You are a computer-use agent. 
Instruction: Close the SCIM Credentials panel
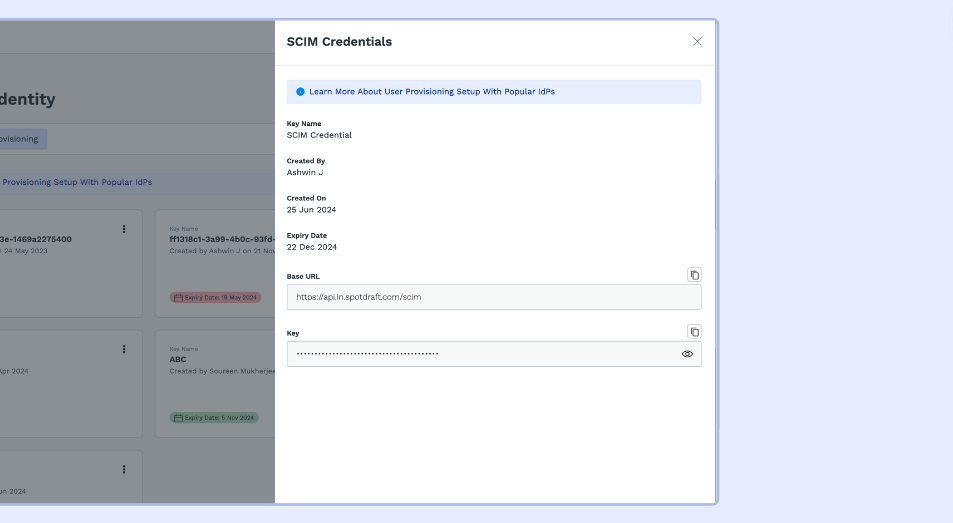coord(697,42)
